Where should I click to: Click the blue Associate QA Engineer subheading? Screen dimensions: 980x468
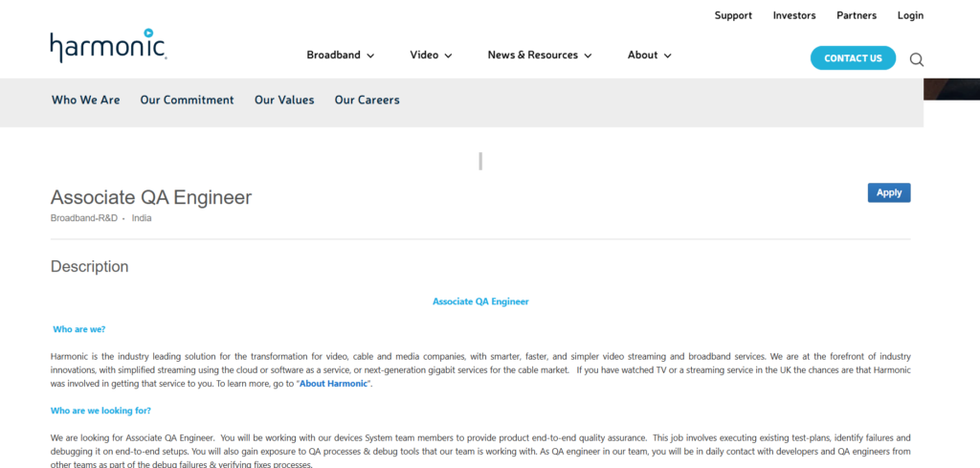point(480,301)
